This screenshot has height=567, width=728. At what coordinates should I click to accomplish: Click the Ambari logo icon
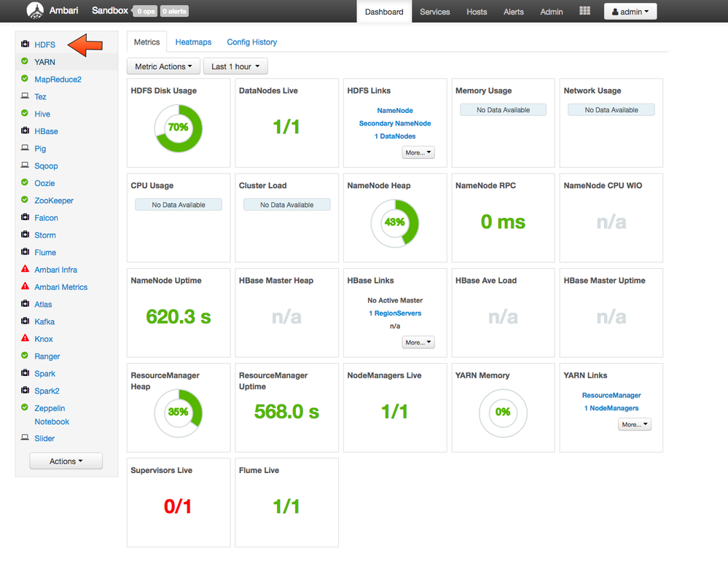coord(35,10)
